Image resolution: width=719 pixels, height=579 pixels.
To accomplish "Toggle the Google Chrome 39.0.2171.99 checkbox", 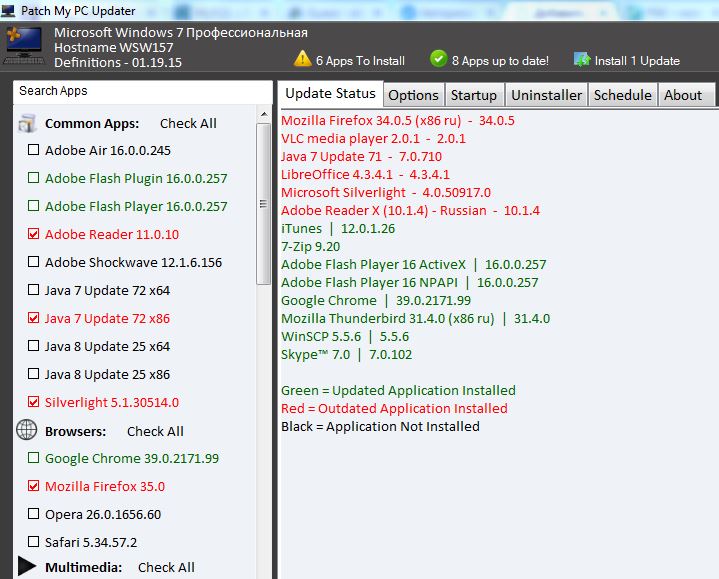I will (33, 457).
